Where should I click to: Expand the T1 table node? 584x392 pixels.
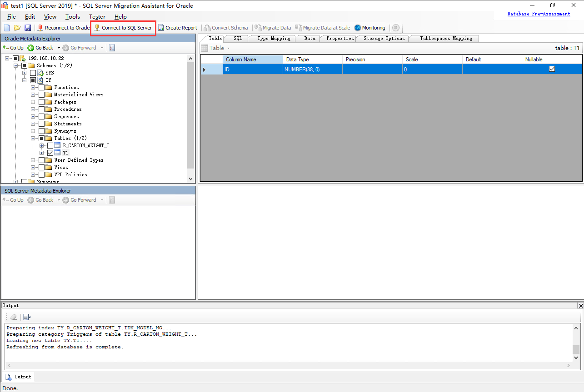point(42,153)
